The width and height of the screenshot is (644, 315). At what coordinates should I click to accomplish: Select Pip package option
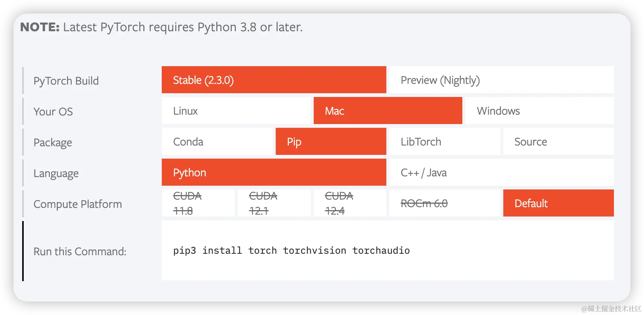tap(331, 141)
